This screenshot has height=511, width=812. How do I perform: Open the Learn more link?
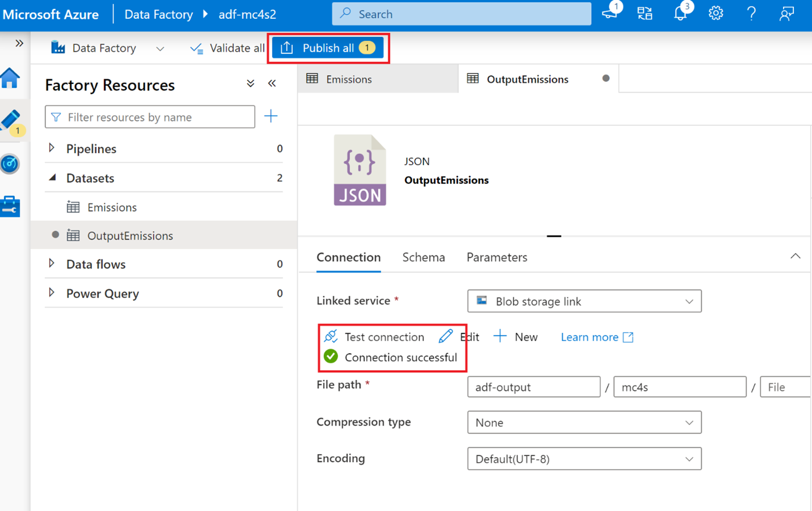coord(597,337)
